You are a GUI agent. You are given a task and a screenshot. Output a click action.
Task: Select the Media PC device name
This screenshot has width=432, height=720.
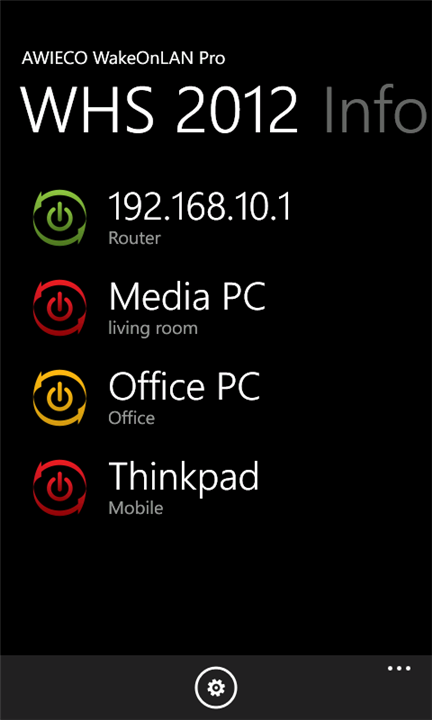point(187,296)
